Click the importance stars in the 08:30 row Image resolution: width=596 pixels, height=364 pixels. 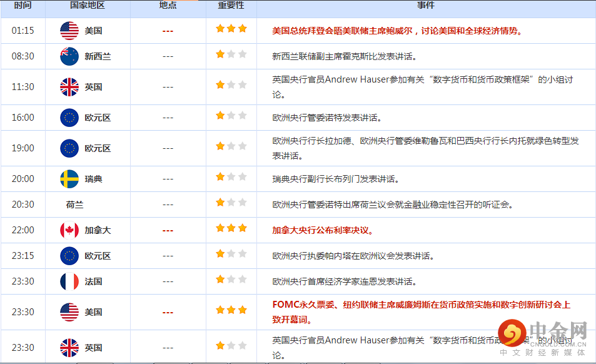(x=231, y=55)
